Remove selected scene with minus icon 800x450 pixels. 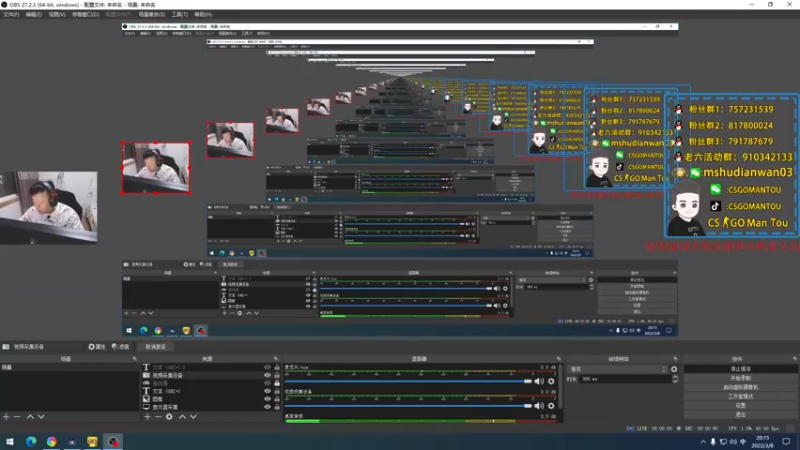[x=17, y=417]
